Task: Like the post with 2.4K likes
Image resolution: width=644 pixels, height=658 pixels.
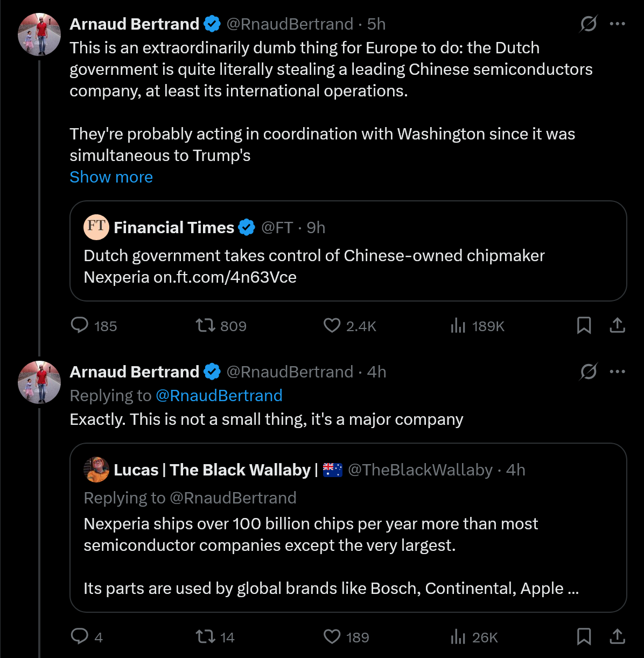Action: coord(332,325)
